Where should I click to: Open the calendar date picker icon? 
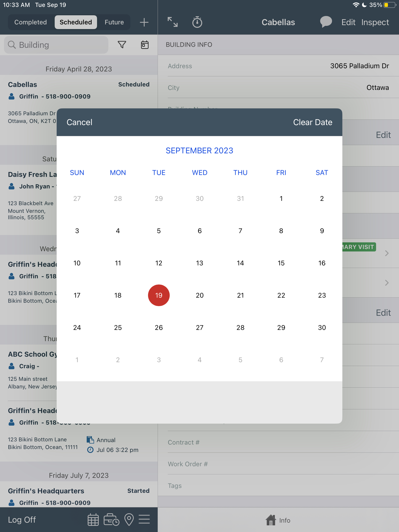tap(145, 45)
